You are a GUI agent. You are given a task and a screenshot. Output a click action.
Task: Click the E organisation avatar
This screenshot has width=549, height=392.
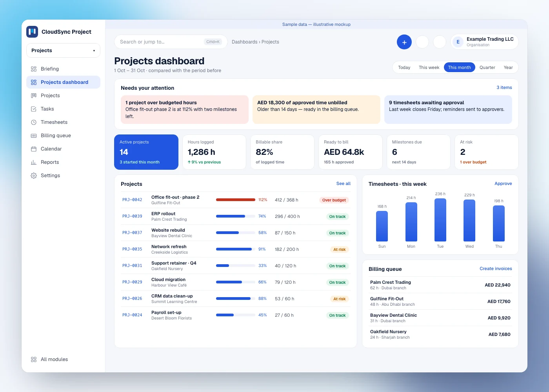[458, 42]
